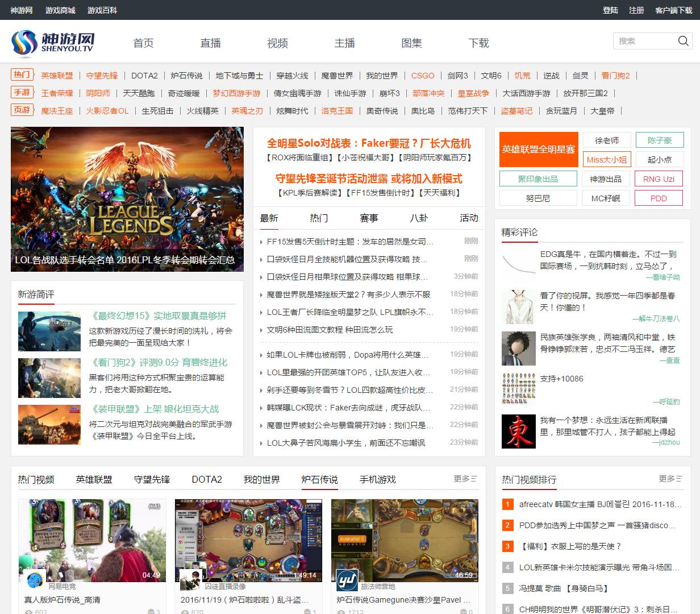Click the 聚印象出品 tag button

point(539,179)
